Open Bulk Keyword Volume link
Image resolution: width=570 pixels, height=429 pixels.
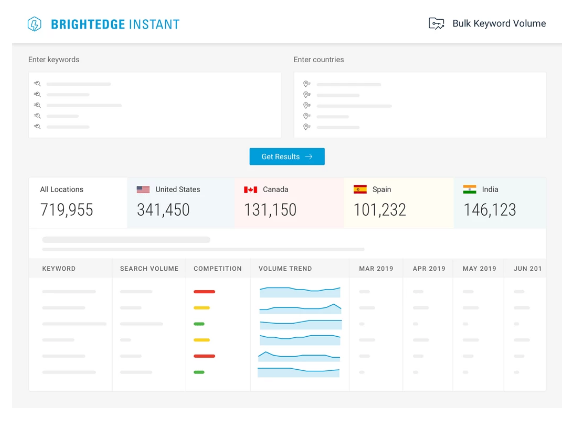click(499, 24)
